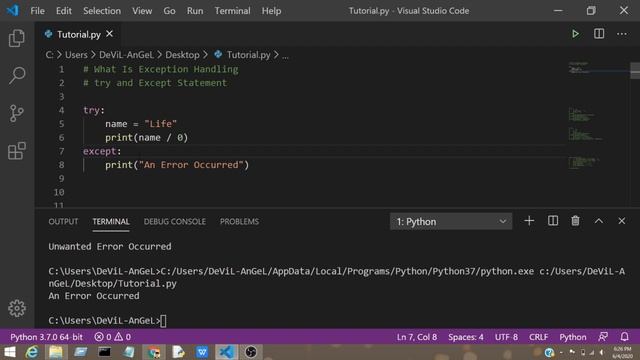Click C: in the breadcrumb path
The width and height of the screenshot is (640, 360).
[49, 55]
